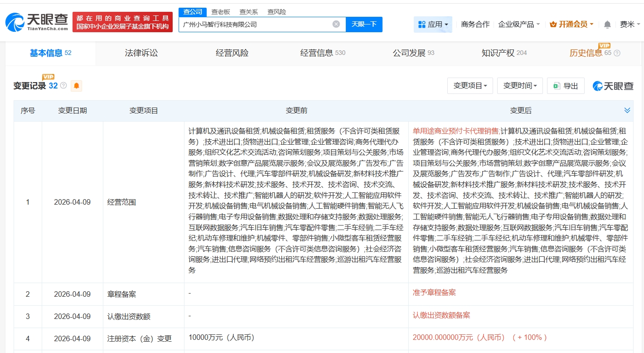Open 开通会员 membership dropdown
The height and width of the screenshot is (353, 644).
pyautogui.click(x=571, y=25)
